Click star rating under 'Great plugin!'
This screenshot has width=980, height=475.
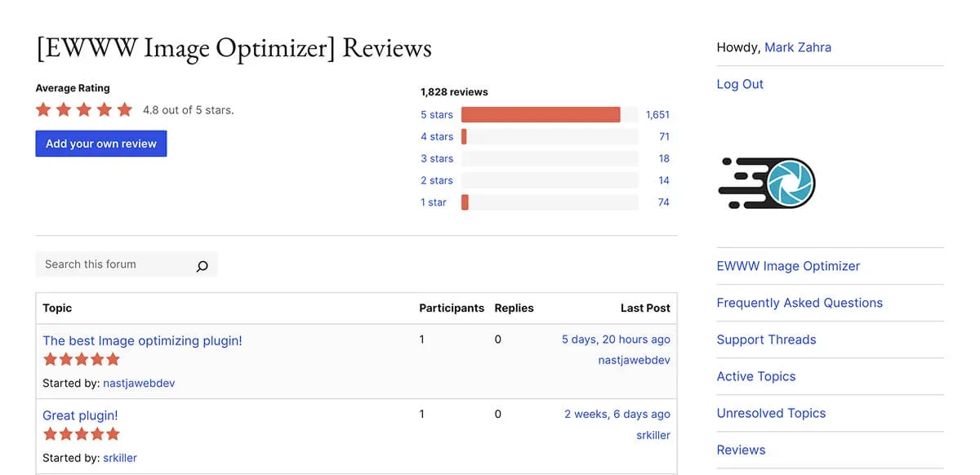(x=82, y=434)
